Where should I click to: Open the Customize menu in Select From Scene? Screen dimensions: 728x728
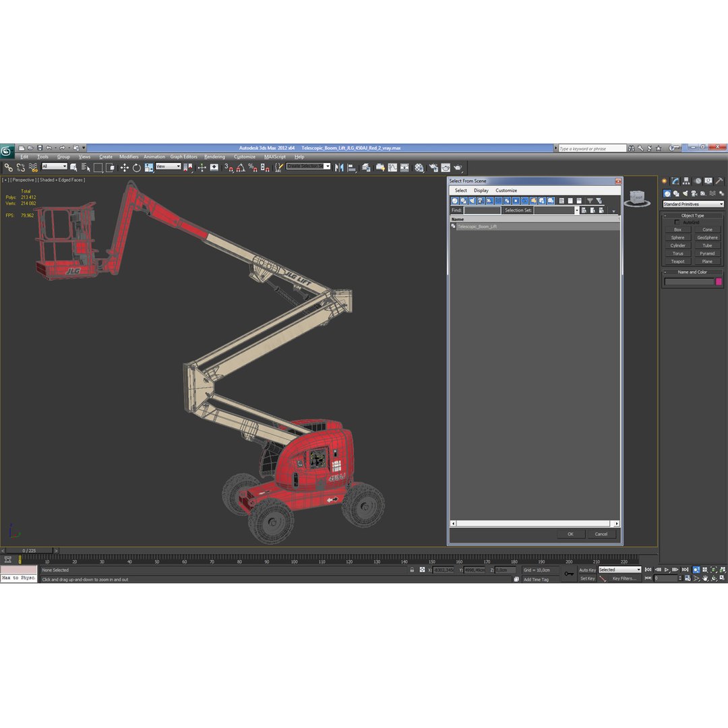506,190
